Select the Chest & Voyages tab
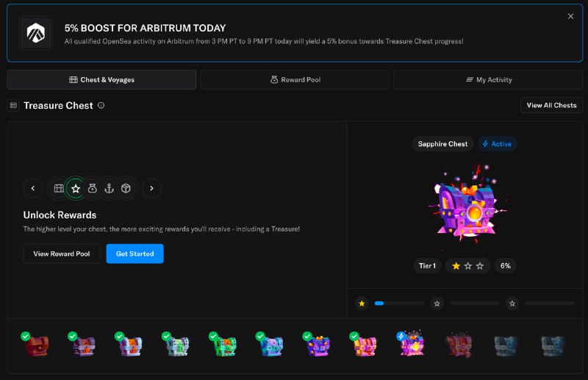The image size is (588, 380). click(x=101, y=79)
